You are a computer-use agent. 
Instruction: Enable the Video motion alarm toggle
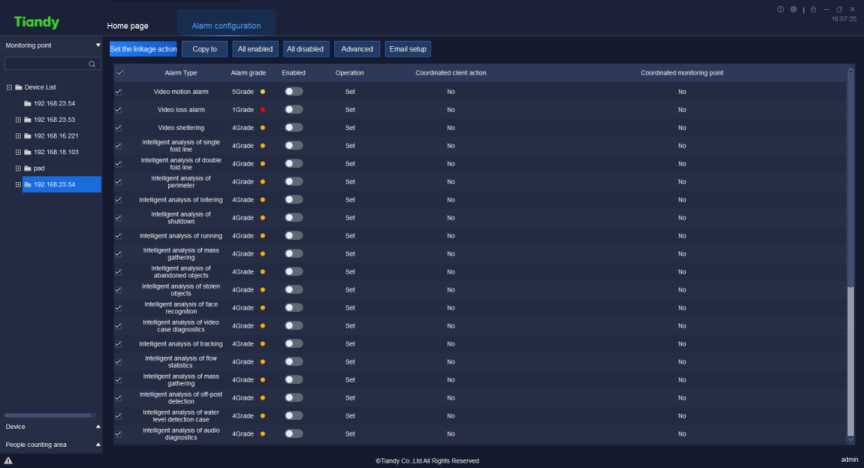coord(293,91)
